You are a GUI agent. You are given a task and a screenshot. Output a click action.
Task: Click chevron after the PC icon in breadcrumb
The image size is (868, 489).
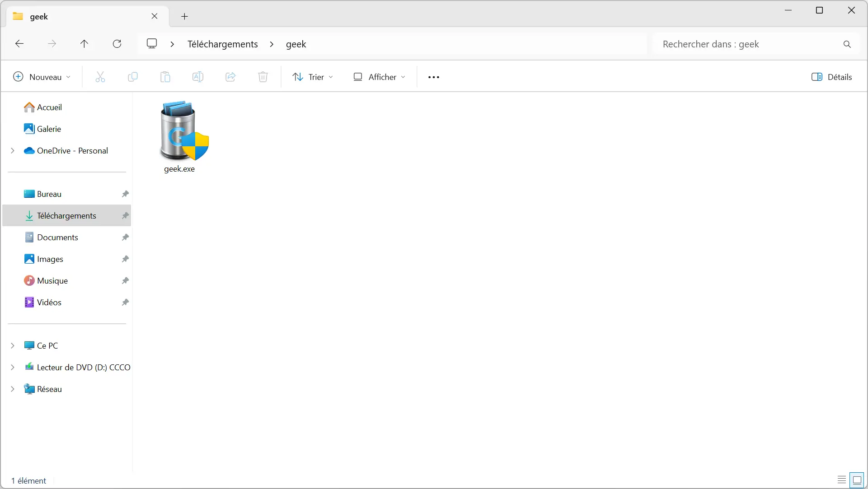coord(172,44)
